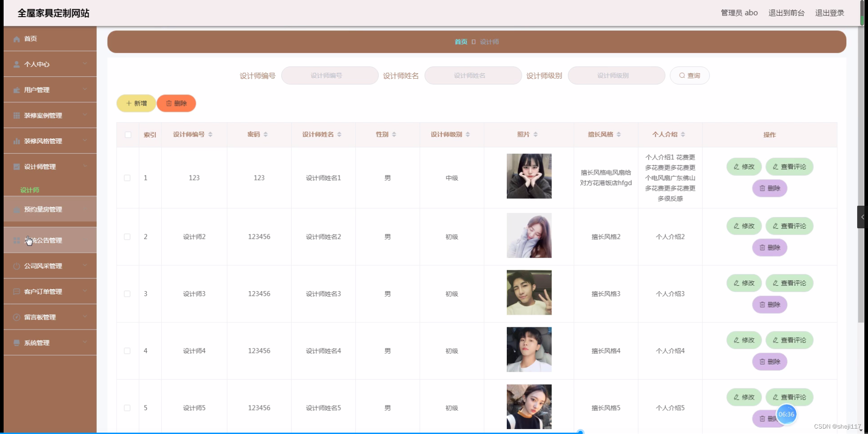
Task: Click the 设计师姓名 search input field
Action: pos(473,76)
